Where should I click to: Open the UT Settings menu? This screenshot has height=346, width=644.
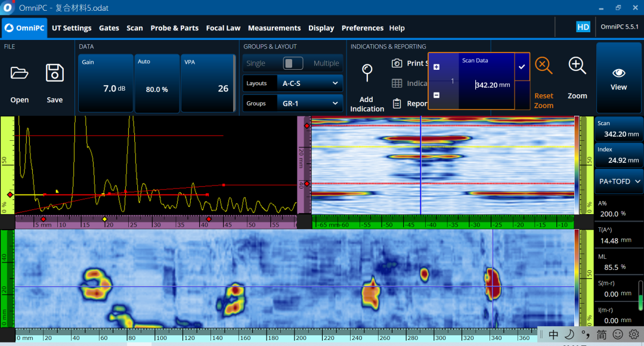click(72, 28)
